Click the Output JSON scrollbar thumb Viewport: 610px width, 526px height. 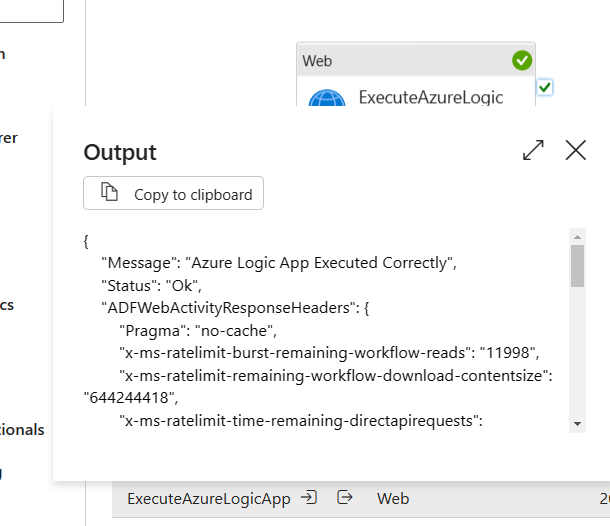click(x=577, y=266)
